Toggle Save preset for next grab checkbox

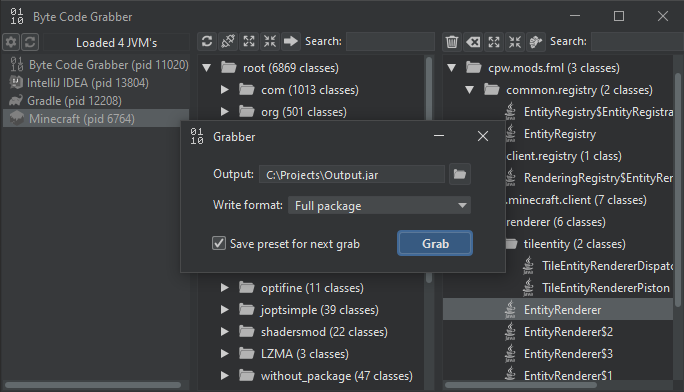(219, 243)
